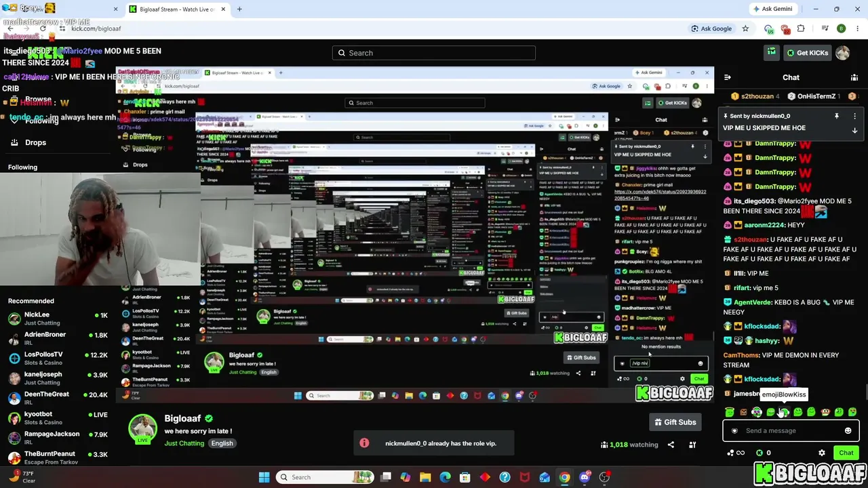868x488 pixels.
Task: Click the English language tag
Action: (222, 443)
